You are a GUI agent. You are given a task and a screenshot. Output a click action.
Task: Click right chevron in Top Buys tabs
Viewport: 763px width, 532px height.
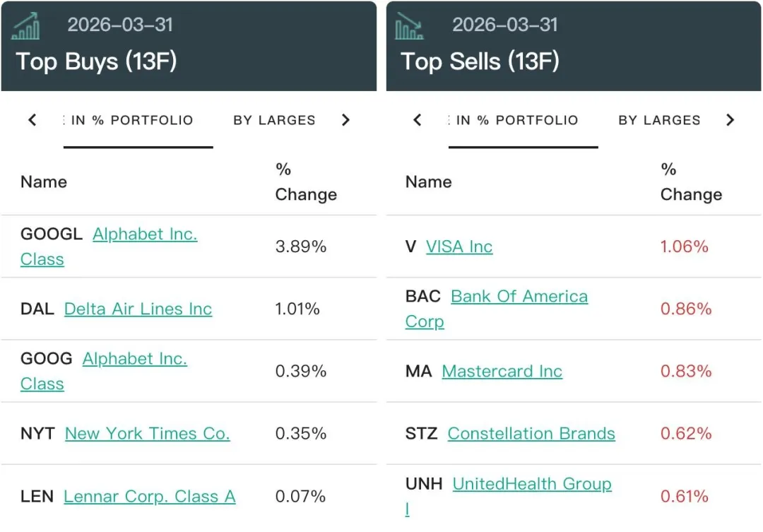tap(345, 120)
